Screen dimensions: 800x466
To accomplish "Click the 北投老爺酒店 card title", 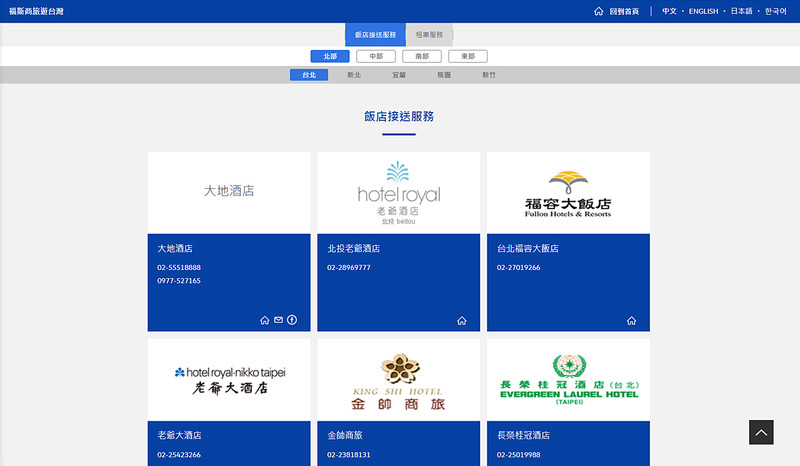I will coord(354,249).
